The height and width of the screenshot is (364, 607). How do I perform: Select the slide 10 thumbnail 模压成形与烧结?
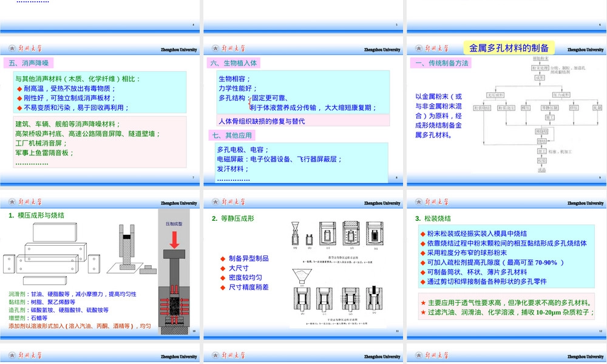(100, 265)
